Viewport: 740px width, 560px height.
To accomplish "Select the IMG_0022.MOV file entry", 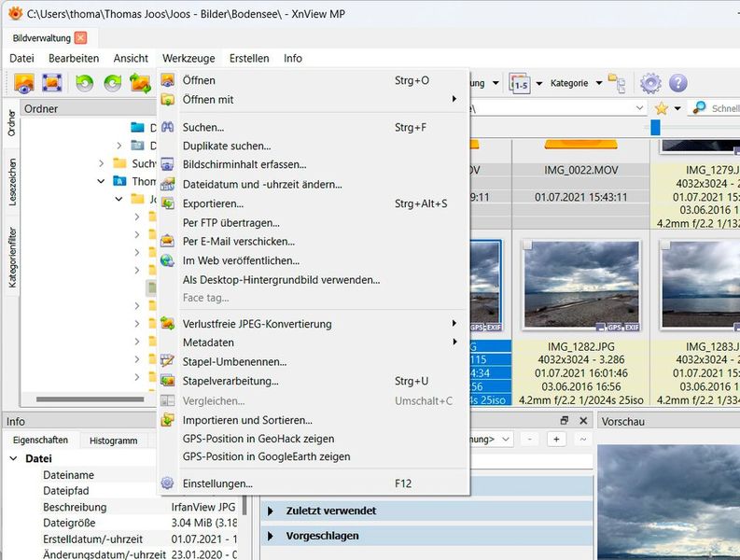I will [581, 171].
